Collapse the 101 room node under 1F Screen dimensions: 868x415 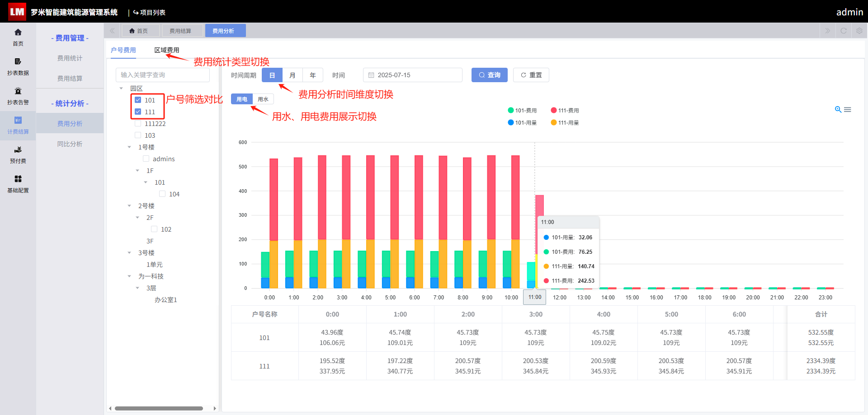click(146, 182)
